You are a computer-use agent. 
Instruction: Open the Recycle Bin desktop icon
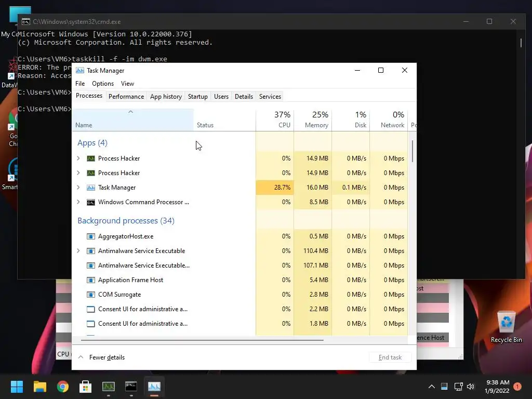tap(506, 327)
